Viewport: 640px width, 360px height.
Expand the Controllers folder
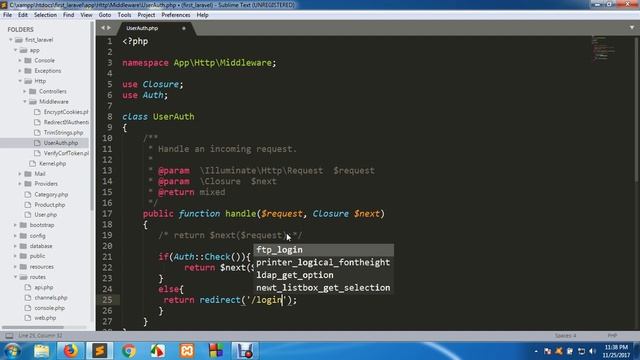[x=25, y=91]
